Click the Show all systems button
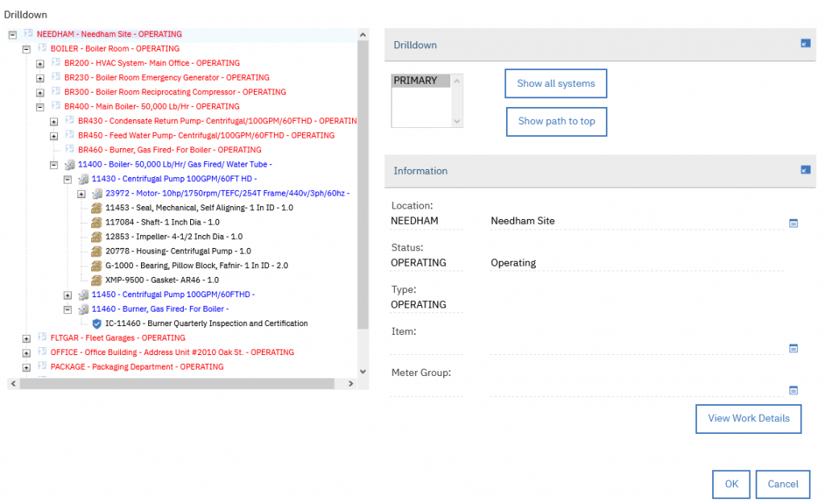 click(556, 83)
